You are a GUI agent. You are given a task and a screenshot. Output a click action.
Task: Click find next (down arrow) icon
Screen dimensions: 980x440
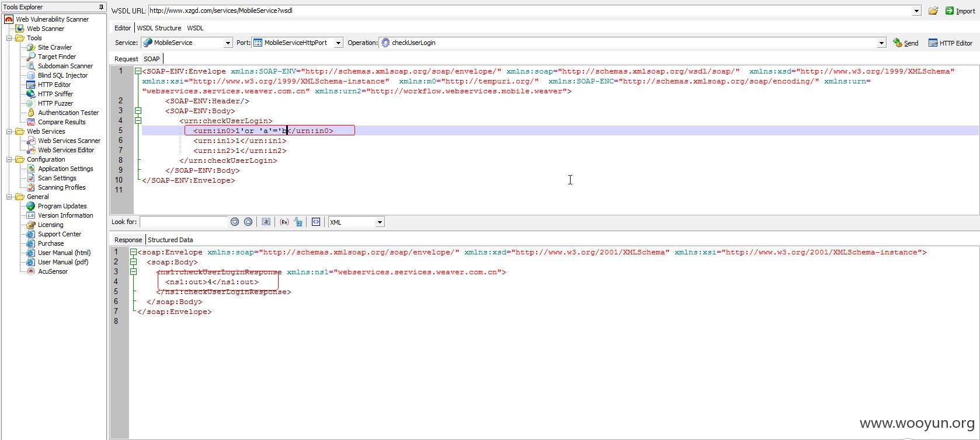[235, 222]
